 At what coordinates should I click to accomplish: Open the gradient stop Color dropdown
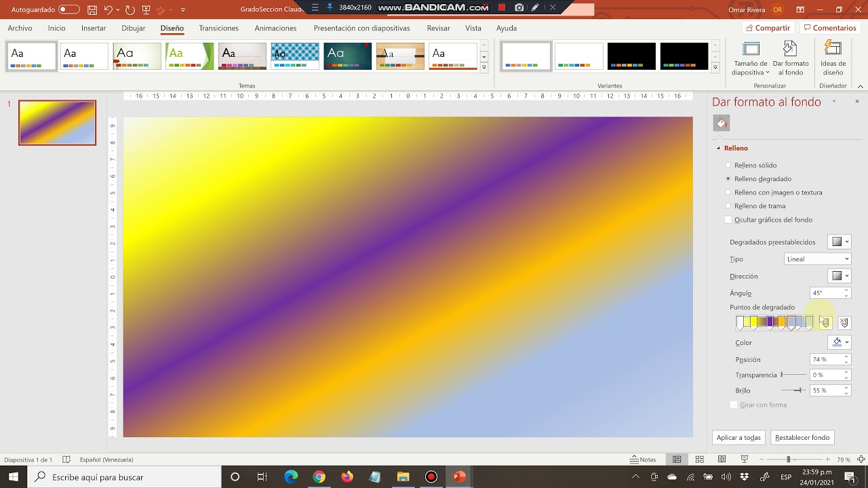[840, 342]
